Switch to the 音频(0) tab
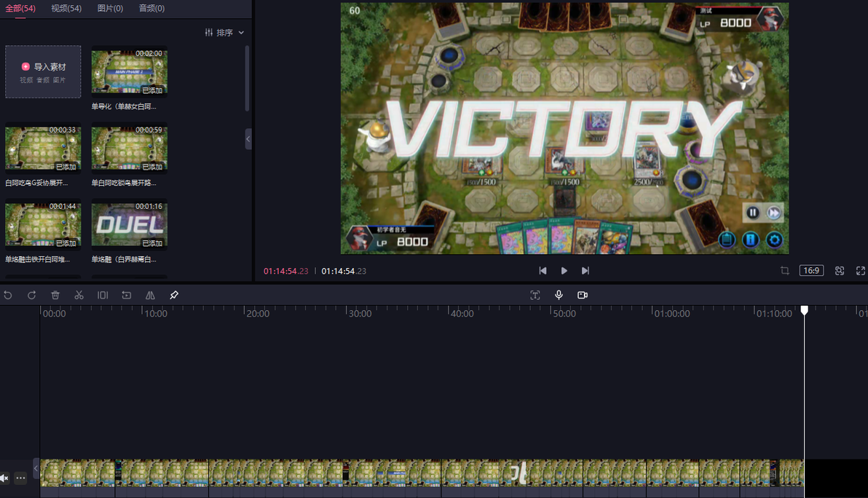 [x=151, y=8]
